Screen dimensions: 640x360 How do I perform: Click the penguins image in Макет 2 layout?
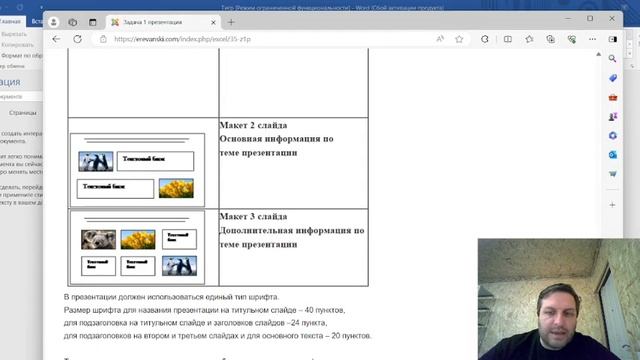tap(96, 161)
